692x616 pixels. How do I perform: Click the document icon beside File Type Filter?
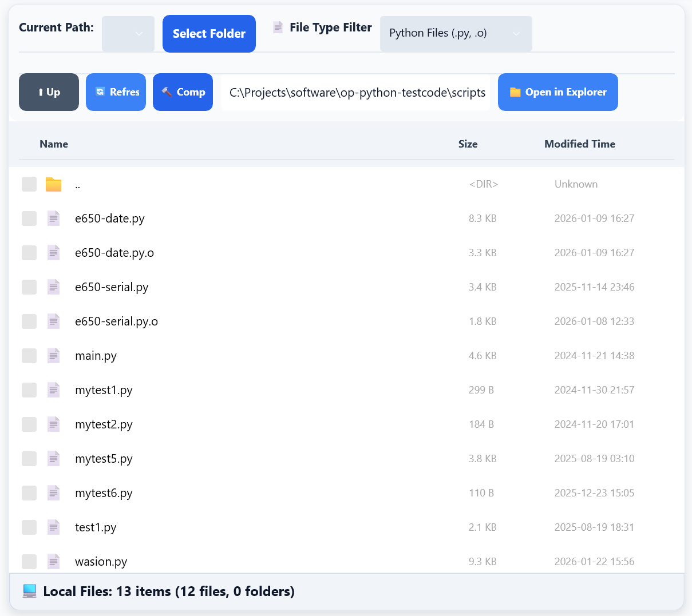[x=279, y=26]
